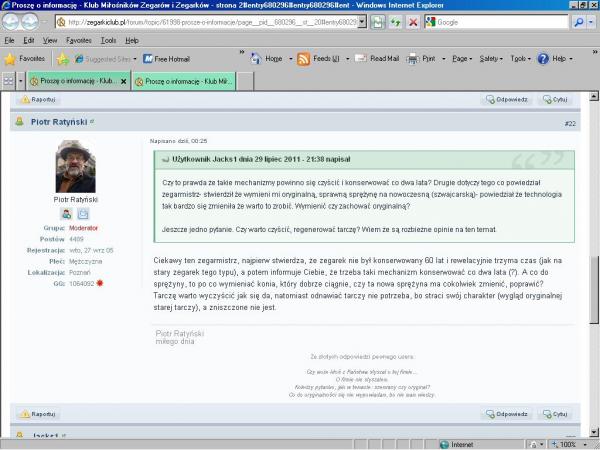Screen dimensions: 600x450
Task: Open the Safety dropdown menu
Action: [x=491, y=59]
